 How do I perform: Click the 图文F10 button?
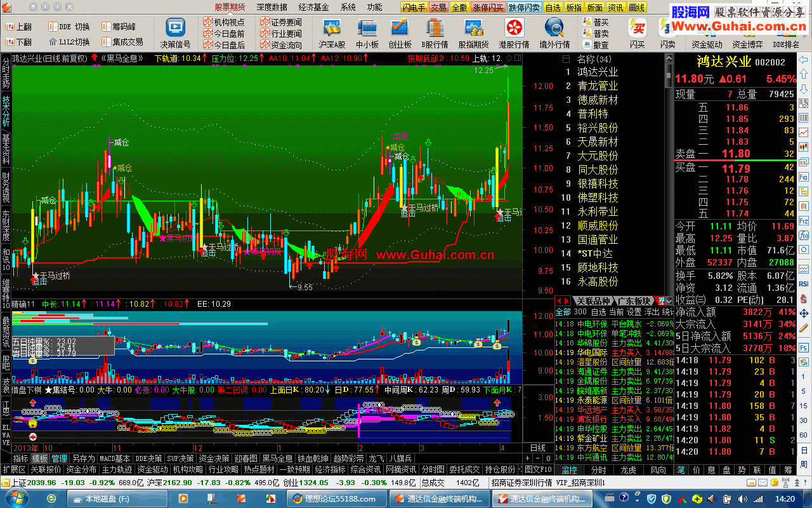click(539, 470)
